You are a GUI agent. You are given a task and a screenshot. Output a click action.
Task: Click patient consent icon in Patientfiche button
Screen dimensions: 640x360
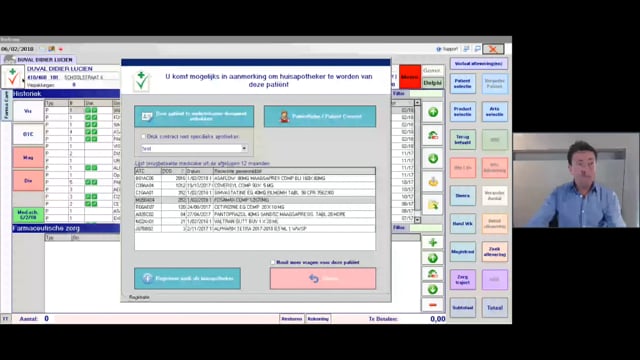click(x=284, y=116)
